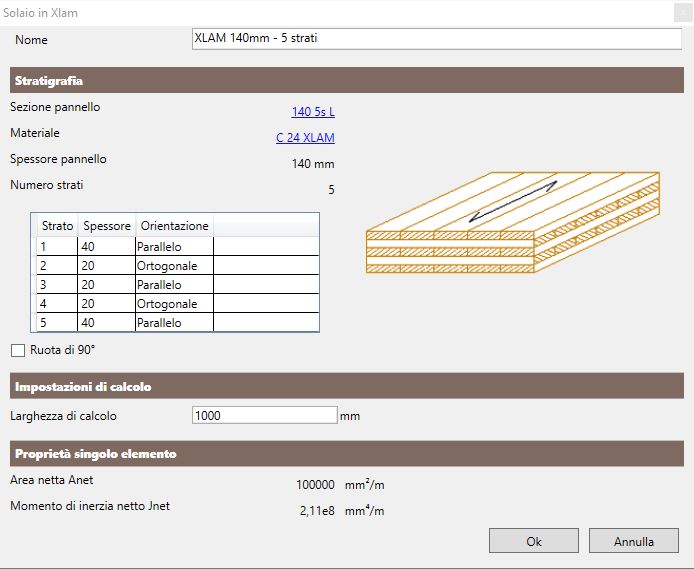Click the 'Area netta Anet' label

click(52, 480)
